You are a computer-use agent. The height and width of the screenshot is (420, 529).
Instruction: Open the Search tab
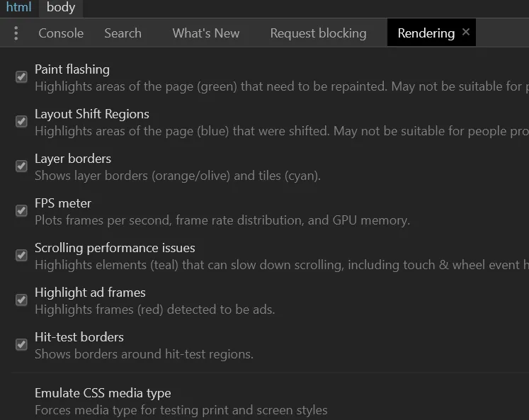(x=123, y=33)
